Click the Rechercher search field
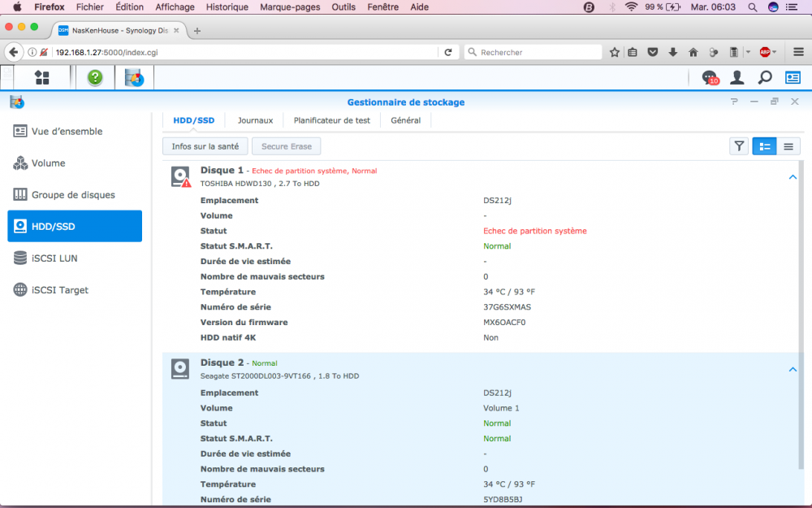This screenshot has width=812, height=508. [533, 52]
